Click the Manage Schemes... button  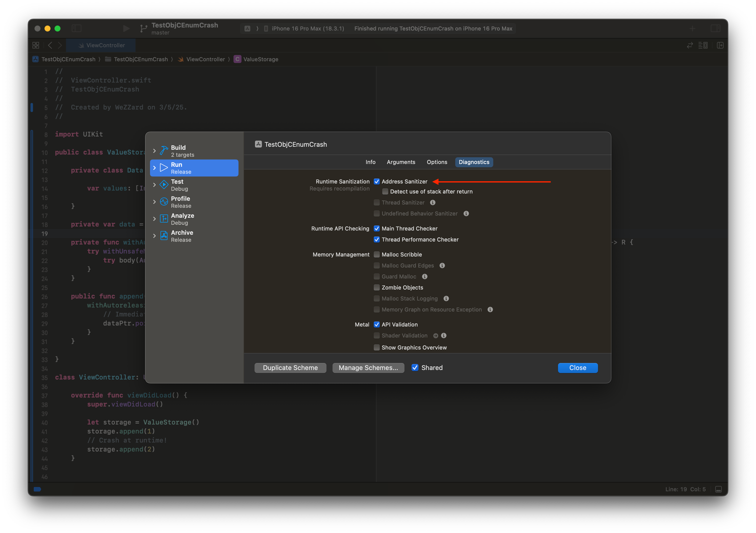pyautogui.click(x=368, y=368)
